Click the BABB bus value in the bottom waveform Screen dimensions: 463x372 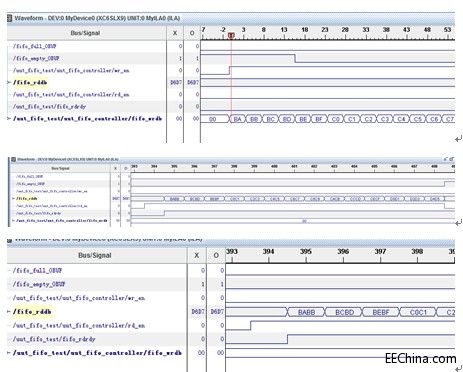(x=306, y=312)
